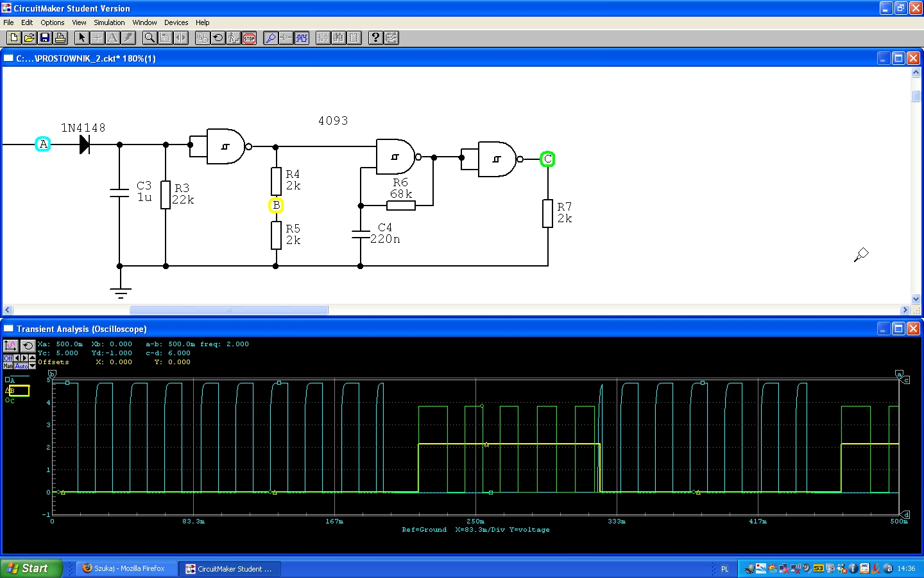
Task: Switch to Szukaj - Mozilla Firefox taskbar button
Action: pos(127,568)
